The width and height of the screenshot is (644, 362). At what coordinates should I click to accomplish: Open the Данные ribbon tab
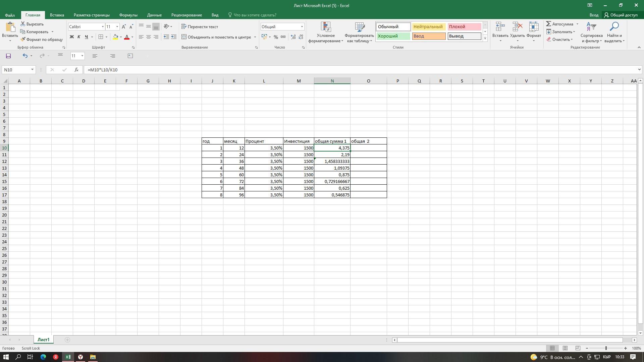click(154, 15)
